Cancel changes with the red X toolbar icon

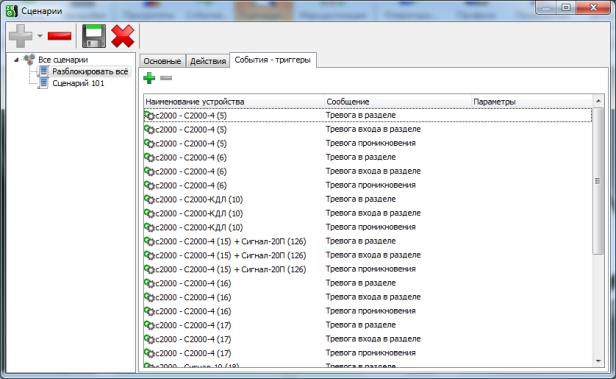(123, 36)
